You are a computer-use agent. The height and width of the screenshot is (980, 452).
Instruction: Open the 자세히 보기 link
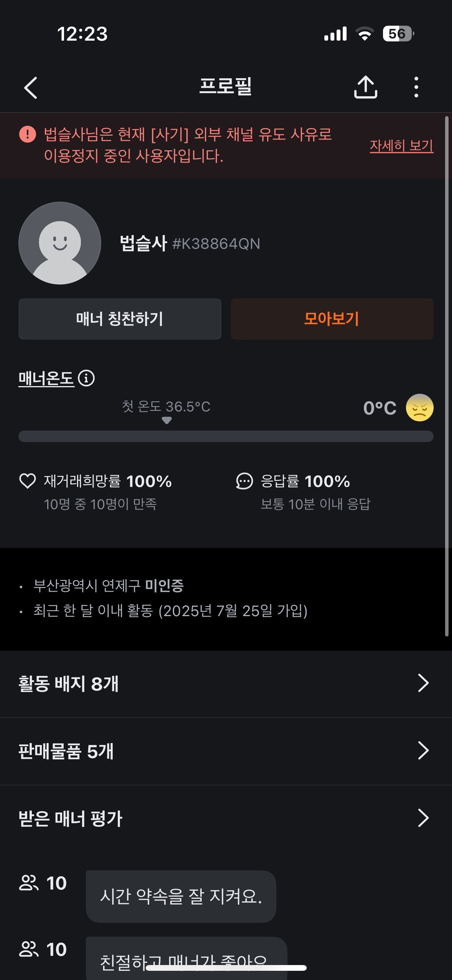pos(401,146)
